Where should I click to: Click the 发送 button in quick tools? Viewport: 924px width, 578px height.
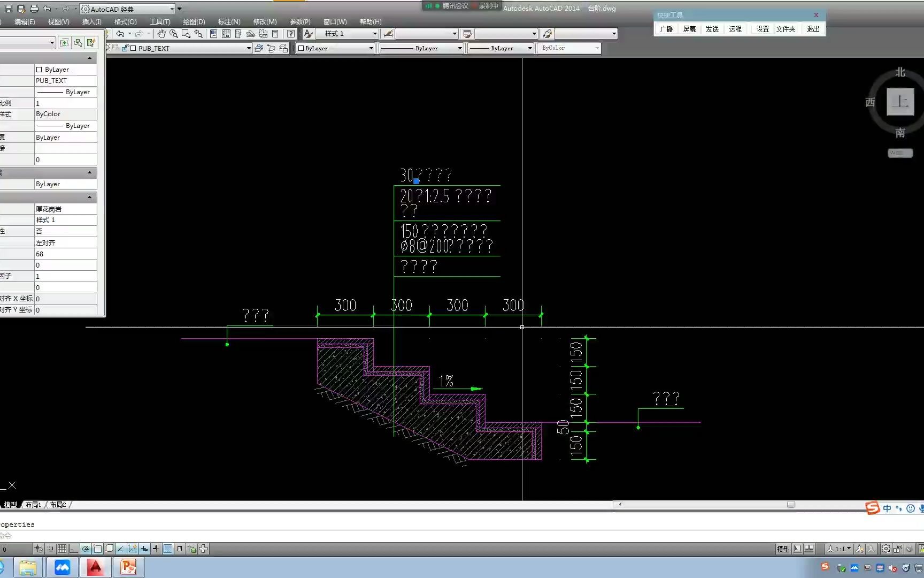(712, 29)
